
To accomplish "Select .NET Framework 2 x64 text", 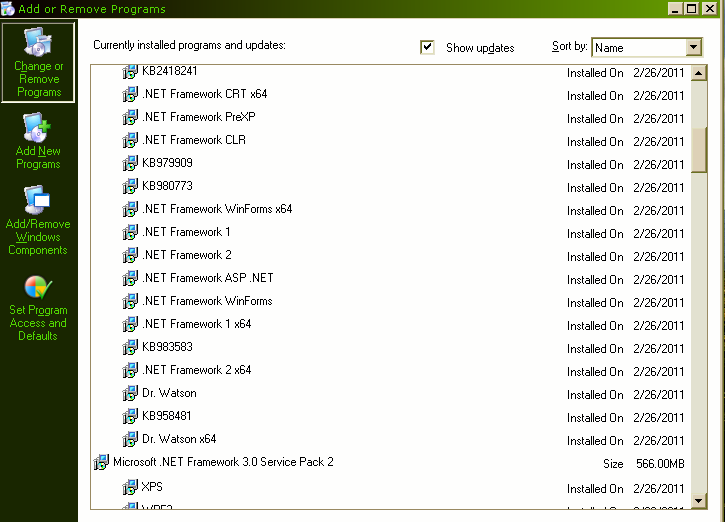I will click(x=197, y=370).
